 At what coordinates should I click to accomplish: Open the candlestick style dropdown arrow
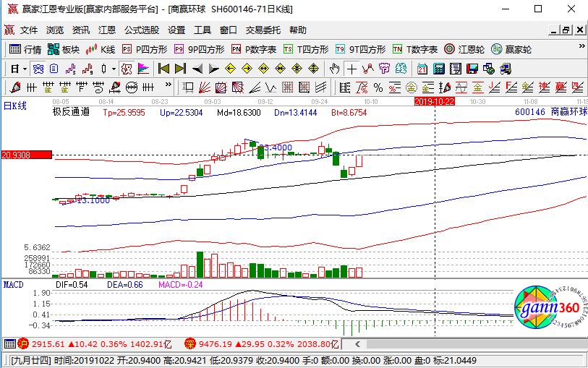[x=114, y=69]
